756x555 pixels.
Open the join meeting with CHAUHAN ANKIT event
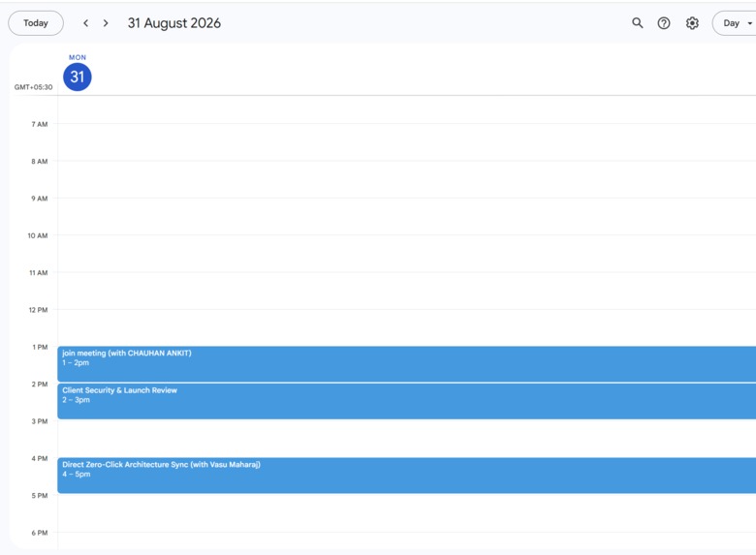pos(406,364)
